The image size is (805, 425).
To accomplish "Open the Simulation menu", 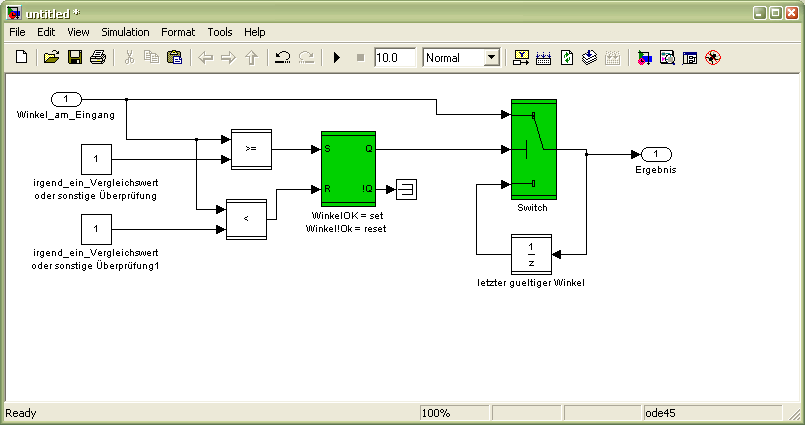I will (x=125, y=32).
